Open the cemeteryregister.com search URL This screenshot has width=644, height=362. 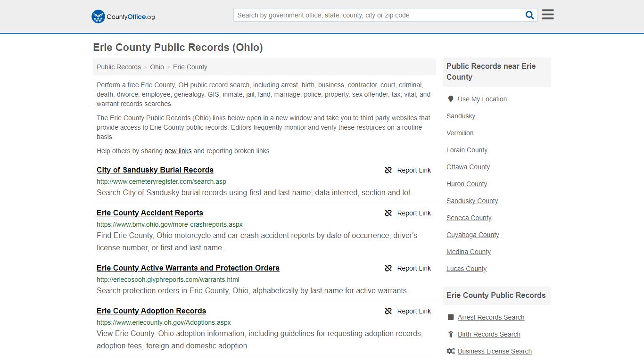point(161,181)
